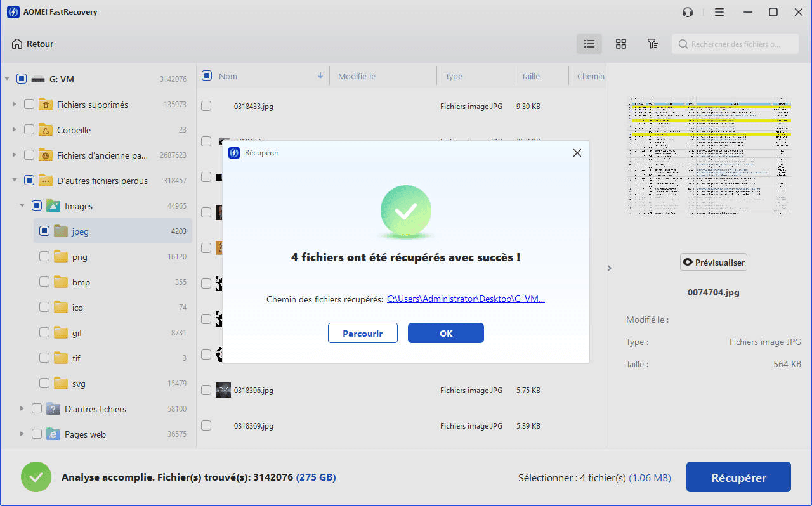This screenshot has width=812, height=506.
Task: Click the sort arrow in Nom column
Action: (x=320, y=76)
